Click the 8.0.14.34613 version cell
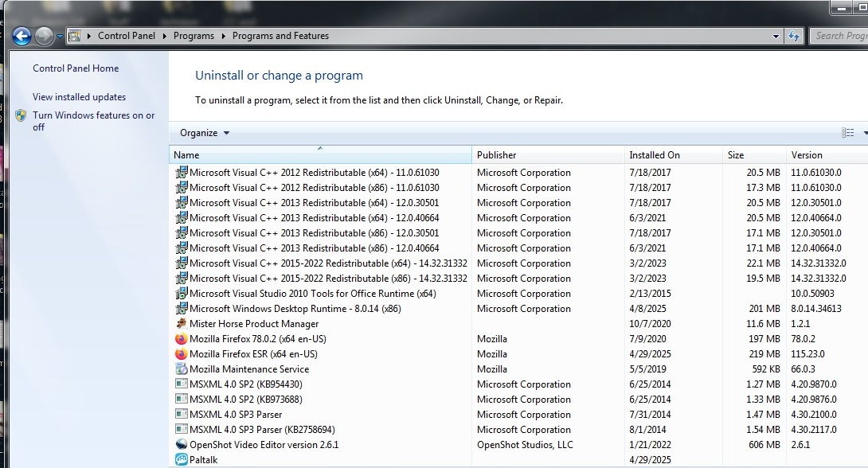868x468 pixels. pos(816,309)
